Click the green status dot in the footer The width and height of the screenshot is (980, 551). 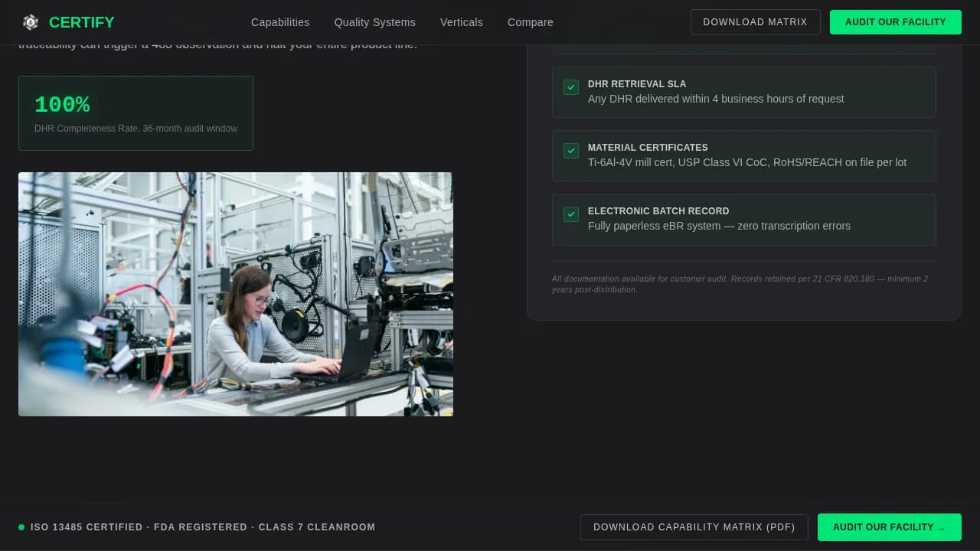[23, 527]
